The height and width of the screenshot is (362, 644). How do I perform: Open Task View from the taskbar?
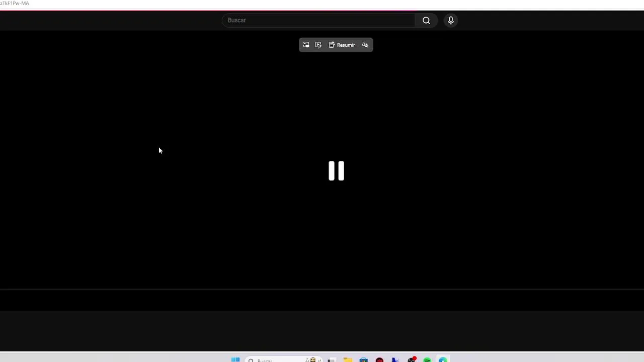[x=332, y=359]
